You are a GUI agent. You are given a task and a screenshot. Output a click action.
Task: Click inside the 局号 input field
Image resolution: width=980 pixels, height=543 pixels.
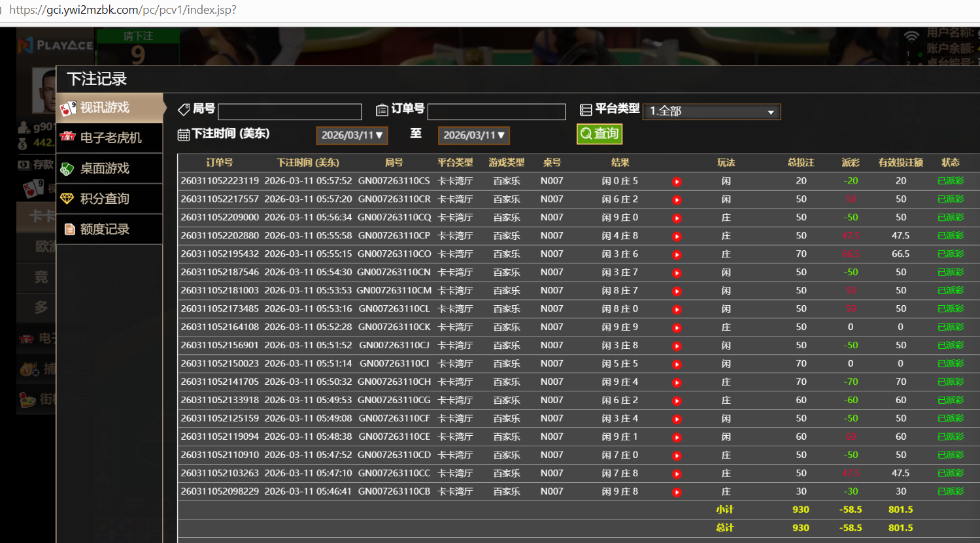pyautogui.click(x=290, y=112)
